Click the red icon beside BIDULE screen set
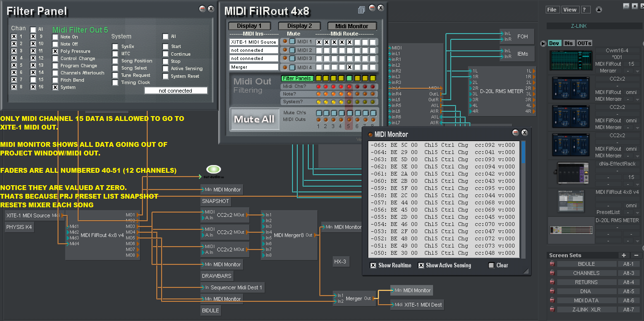This screenshot has width=644, height=321. [551, 263]
